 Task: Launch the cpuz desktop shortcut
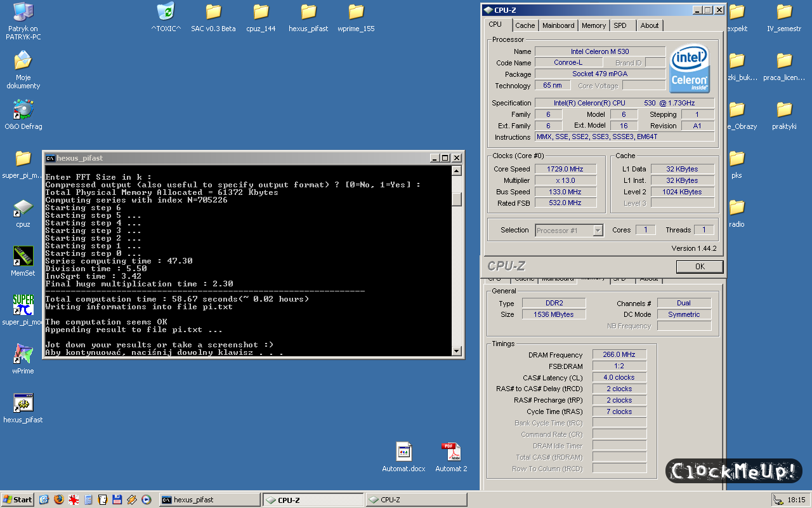[x=23, y=213]
